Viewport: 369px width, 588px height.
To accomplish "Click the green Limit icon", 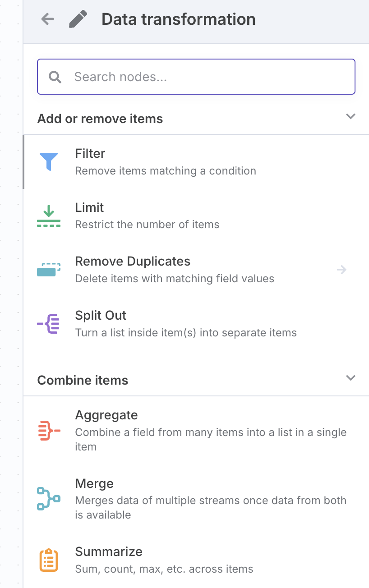I will click(x=49, y=216).
